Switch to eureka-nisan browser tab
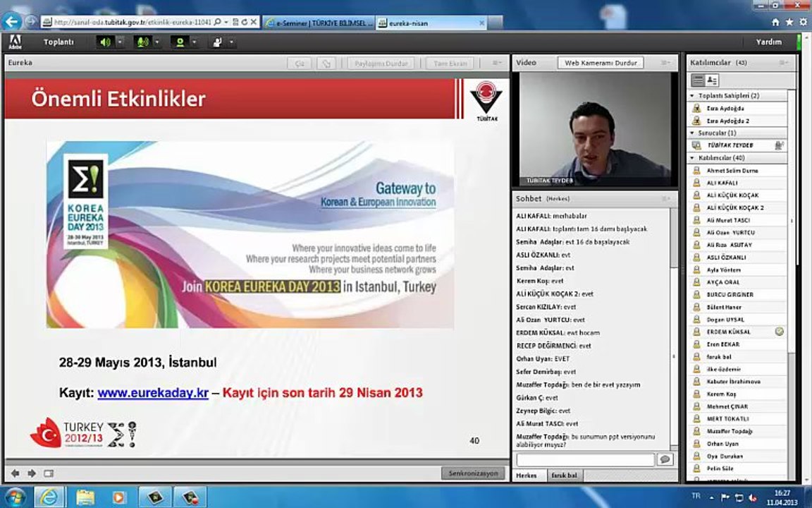The image size is (812, 508). click(x=431, y=23)
